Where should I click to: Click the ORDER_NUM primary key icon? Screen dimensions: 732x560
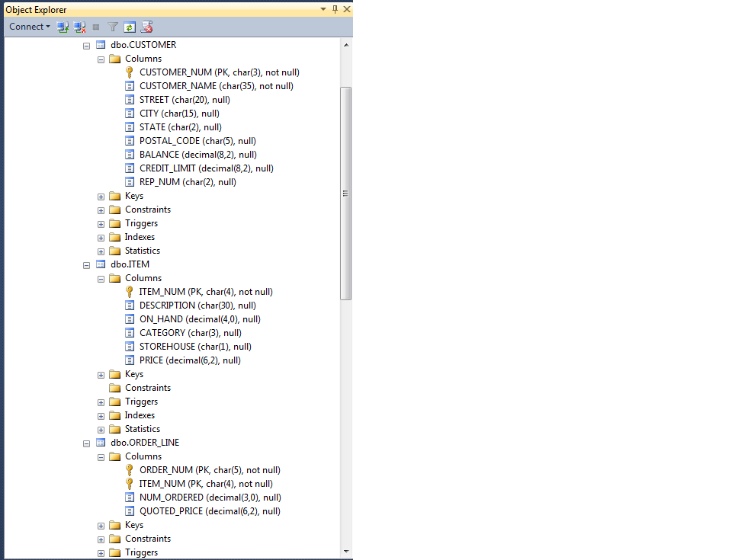[130, 470]
